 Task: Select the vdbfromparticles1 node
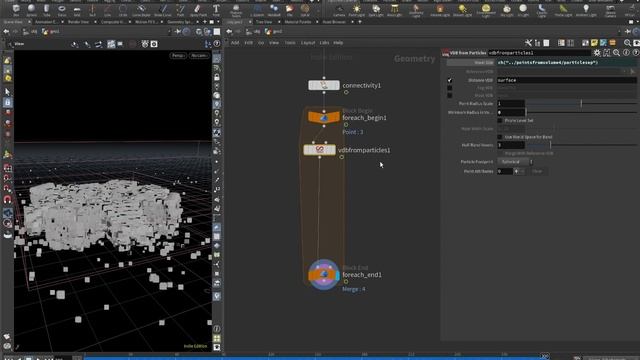click(x=320, y=150)
